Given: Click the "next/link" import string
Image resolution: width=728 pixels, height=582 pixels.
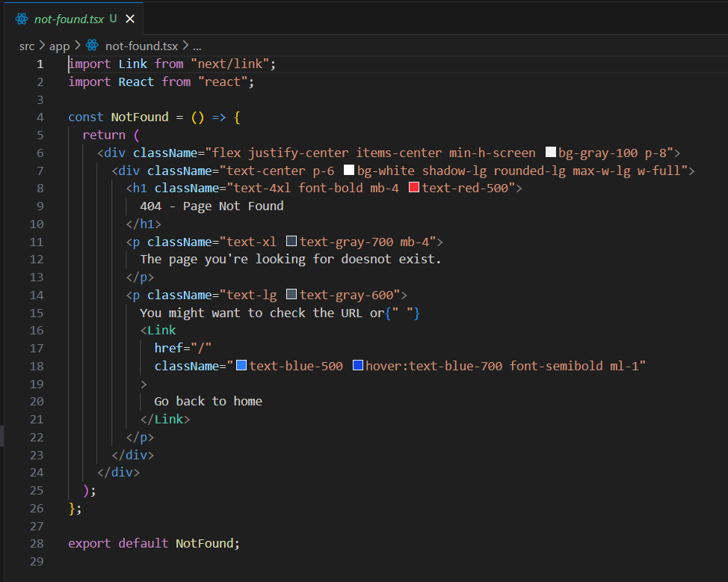Looking at the screenshot, I should (229, 64).
